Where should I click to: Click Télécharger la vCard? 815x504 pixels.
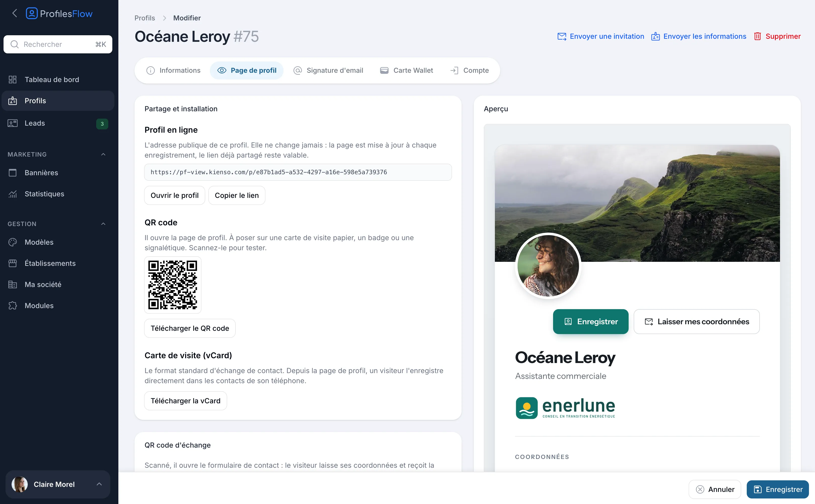pos(186,401)
